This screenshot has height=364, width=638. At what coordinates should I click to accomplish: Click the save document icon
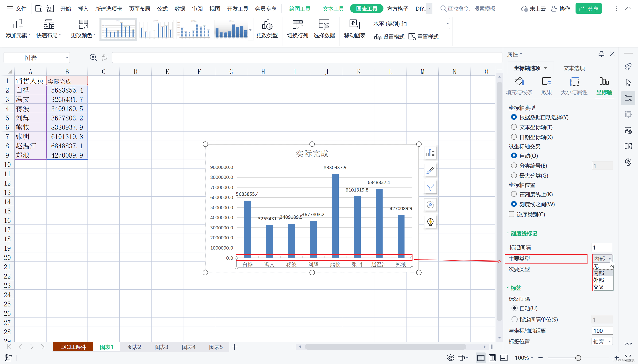pos(39,8)
